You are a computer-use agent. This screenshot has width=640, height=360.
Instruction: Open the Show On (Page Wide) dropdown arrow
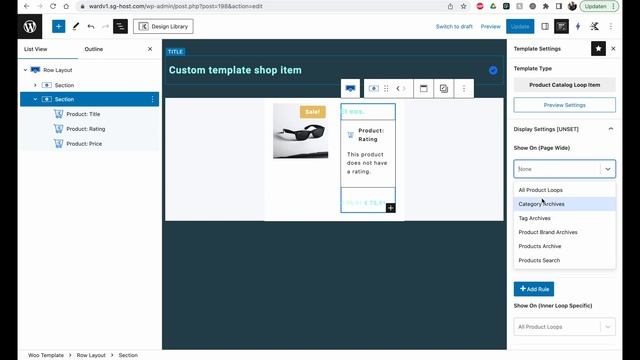coord(608,169)
